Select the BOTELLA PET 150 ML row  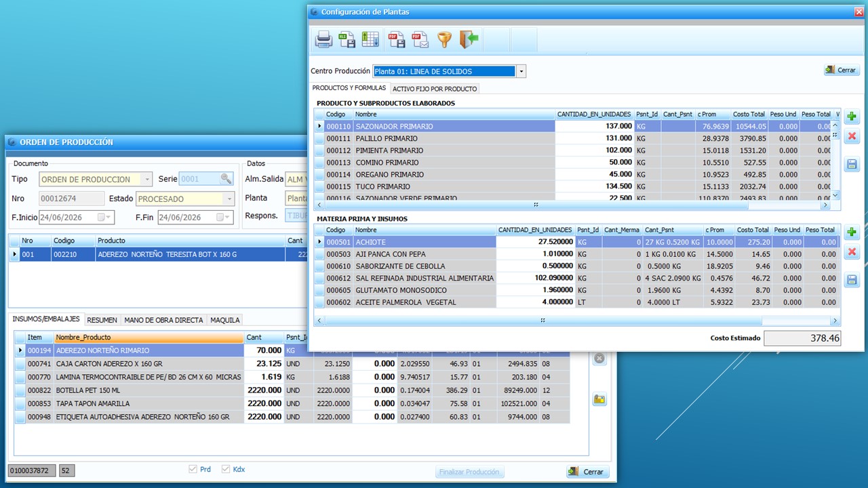tap(292, 390)
